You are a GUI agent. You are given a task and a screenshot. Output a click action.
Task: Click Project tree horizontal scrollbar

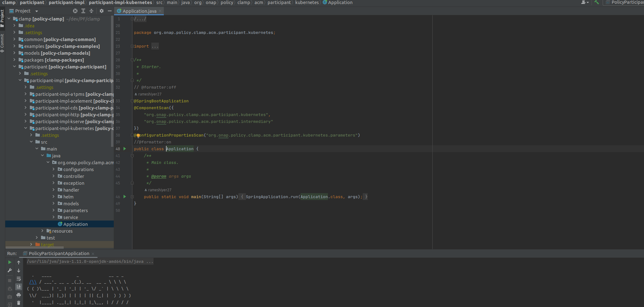pyautogui.click(x=34, y=248)
